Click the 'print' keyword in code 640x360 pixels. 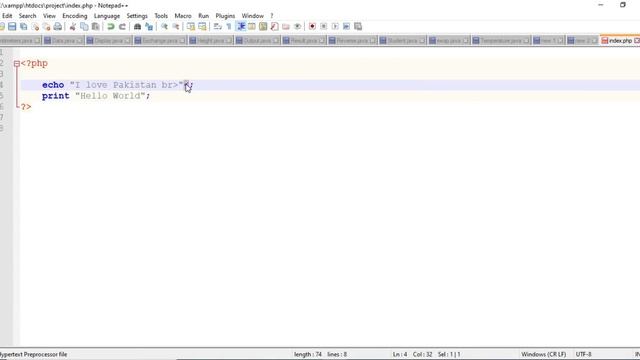point(56,96)
